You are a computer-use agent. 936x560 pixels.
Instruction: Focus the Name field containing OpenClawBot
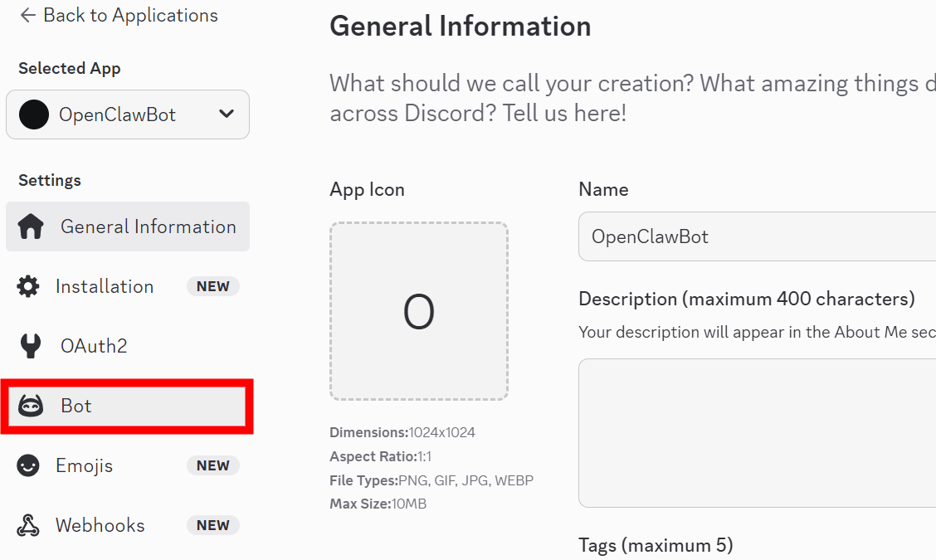pyautogui.click(x=757, y=236)
